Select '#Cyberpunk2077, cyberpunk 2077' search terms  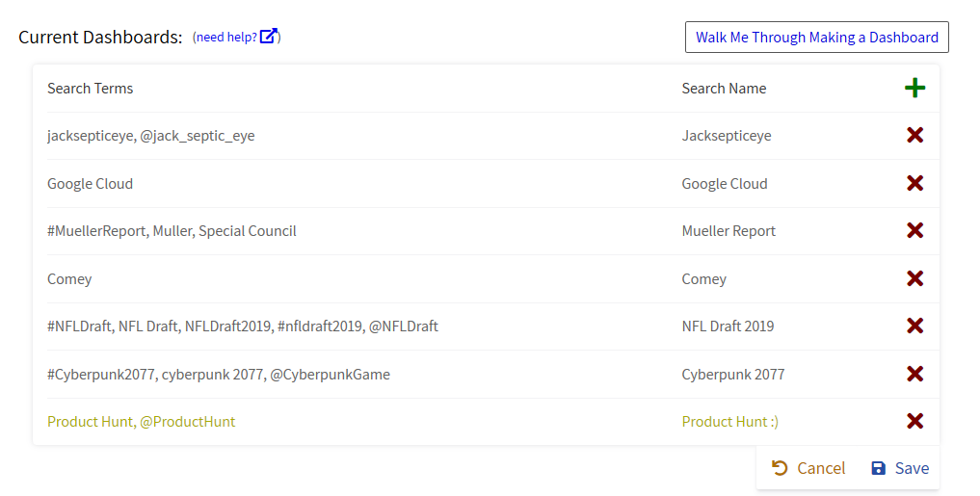218,375
